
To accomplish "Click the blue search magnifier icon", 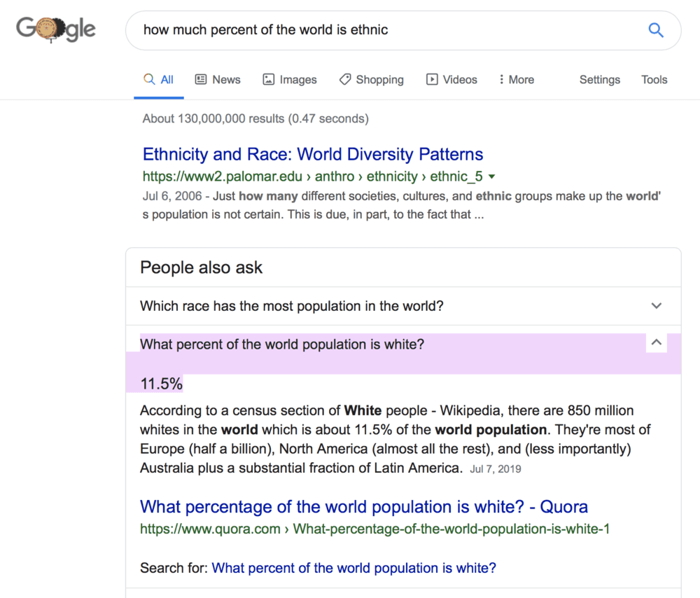I will (656, 30).
